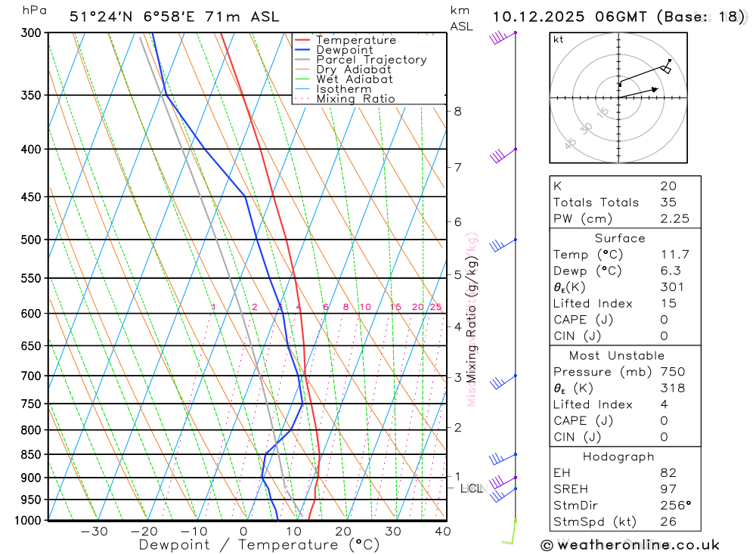
Task: Click the Most Unstable θE value 318
Action: pos(672,388)
